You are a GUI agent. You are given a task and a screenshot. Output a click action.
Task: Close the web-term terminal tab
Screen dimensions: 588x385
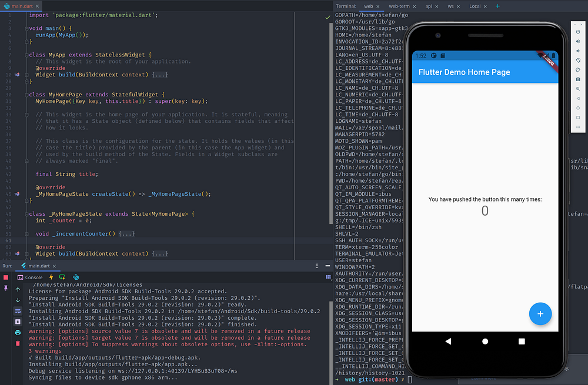click(415, 6)
